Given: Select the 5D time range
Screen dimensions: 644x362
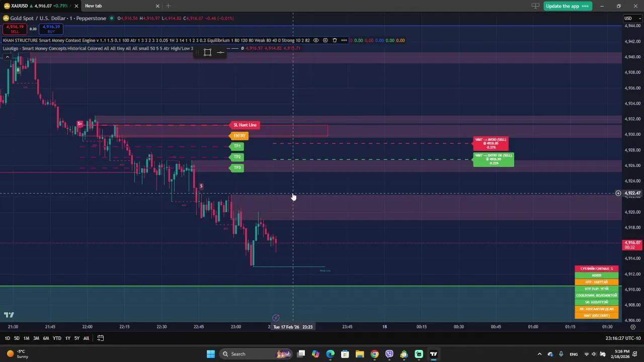Looking at the screenshot, I should 17,338.
